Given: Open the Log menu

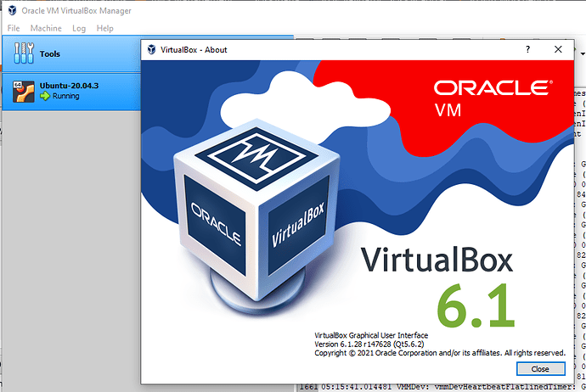Looking at the screenshot, I should coord(79,28).
